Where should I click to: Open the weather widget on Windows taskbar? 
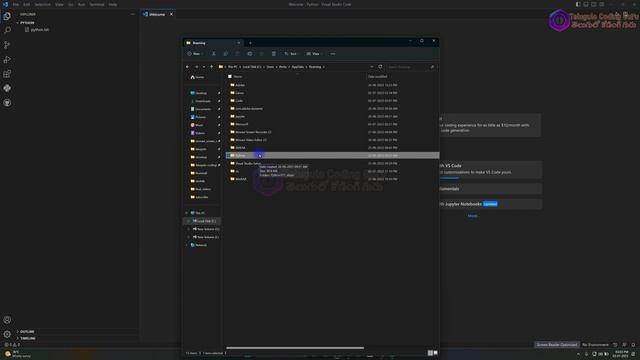[x=17, y=354]
